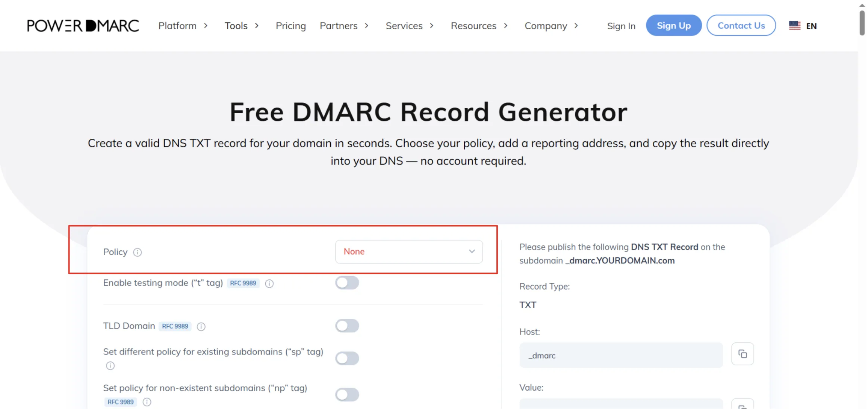Image resolution: width=868 pixels, height=409 pixels.
Task: Open the Pricing page
Action: point(290,26)
